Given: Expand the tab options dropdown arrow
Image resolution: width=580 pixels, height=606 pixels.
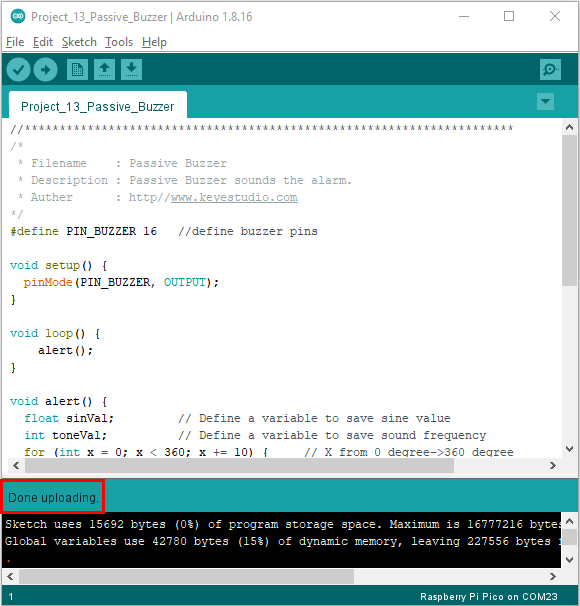Looking at the screenshot, I should pyautogui.click(x=545, y=102).
